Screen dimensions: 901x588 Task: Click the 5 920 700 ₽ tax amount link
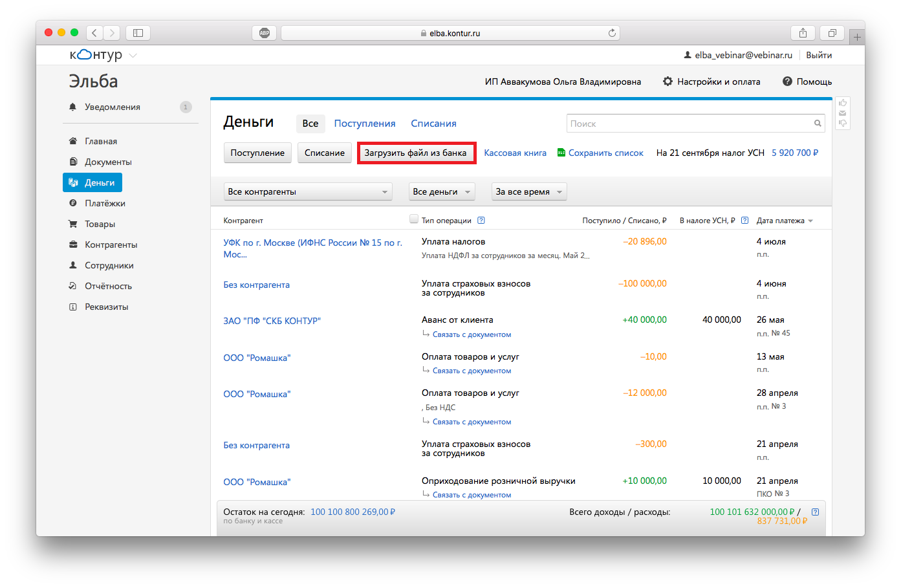[x=795, y=153]
